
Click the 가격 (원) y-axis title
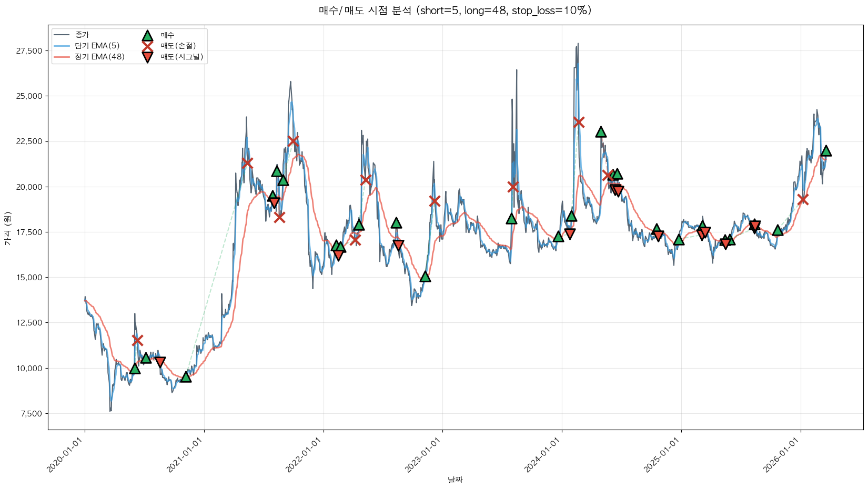7,228
